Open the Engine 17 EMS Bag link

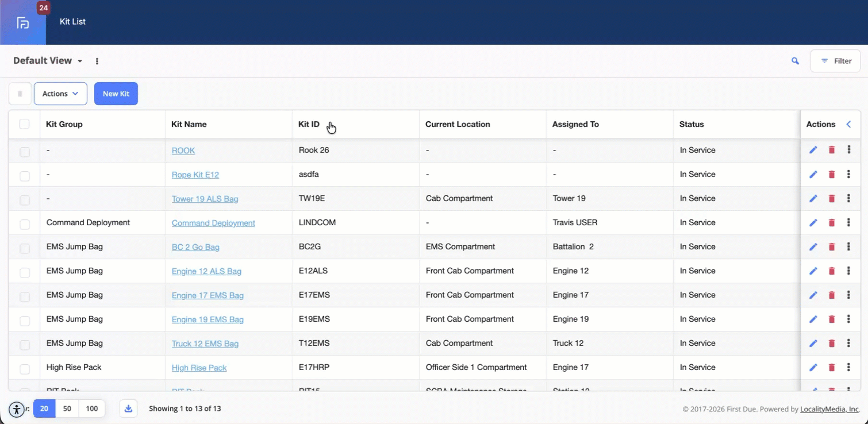pyautogui.click(x=208, y=295)
